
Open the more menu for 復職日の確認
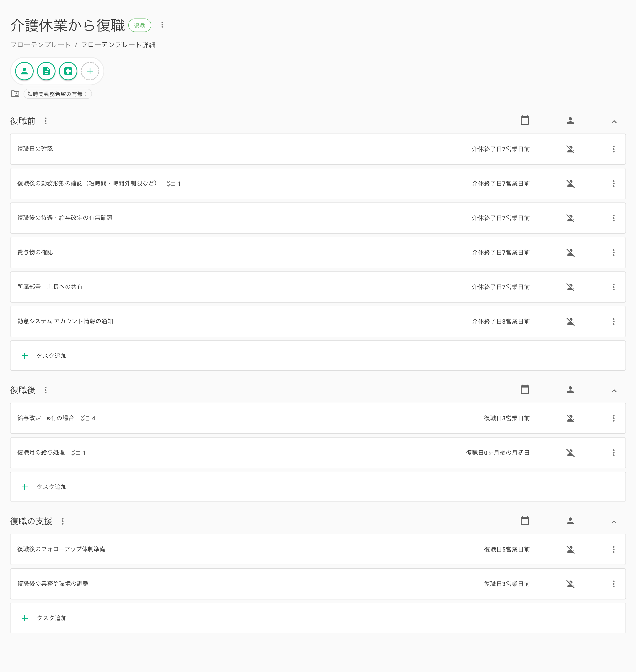(x=614, y=149)
